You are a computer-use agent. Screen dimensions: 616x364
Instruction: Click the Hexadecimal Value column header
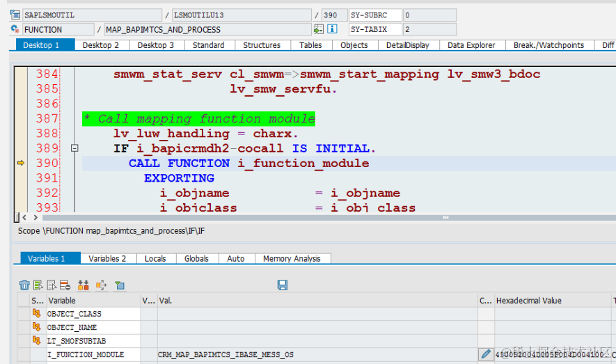553,301
